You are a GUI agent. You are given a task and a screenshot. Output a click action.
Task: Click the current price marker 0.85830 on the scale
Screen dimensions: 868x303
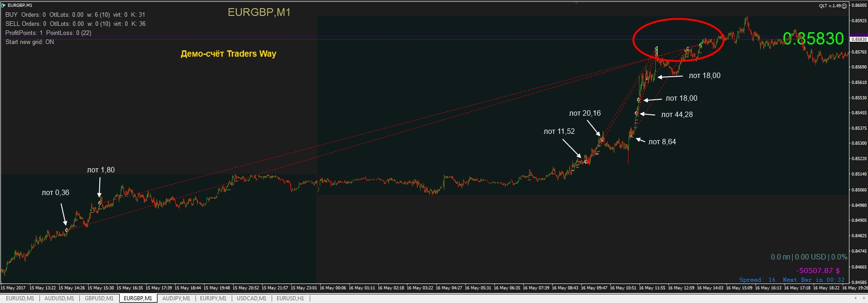(858, 39)
